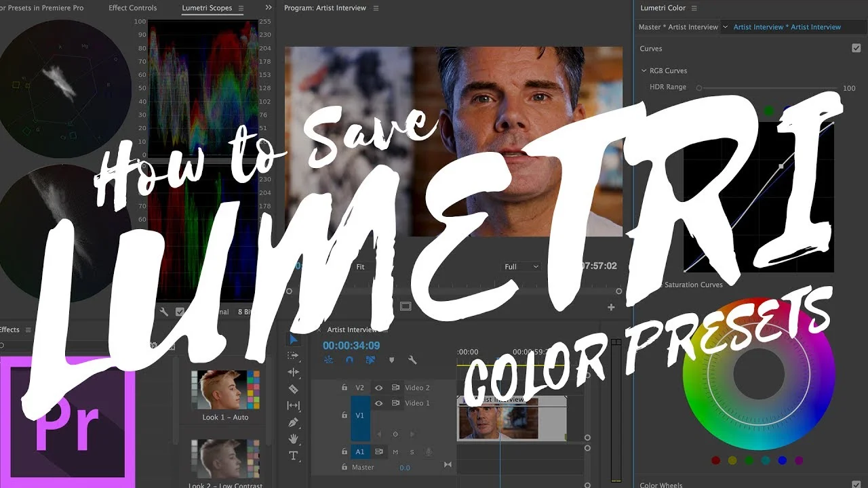Open Lumetri Scopes settings wrench
This screenshot has height=488, width=868.
[163, 312]
